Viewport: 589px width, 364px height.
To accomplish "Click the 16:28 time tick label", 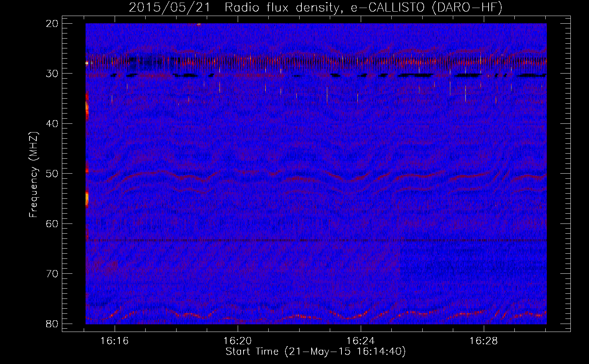I will click(x=483, y=341).
